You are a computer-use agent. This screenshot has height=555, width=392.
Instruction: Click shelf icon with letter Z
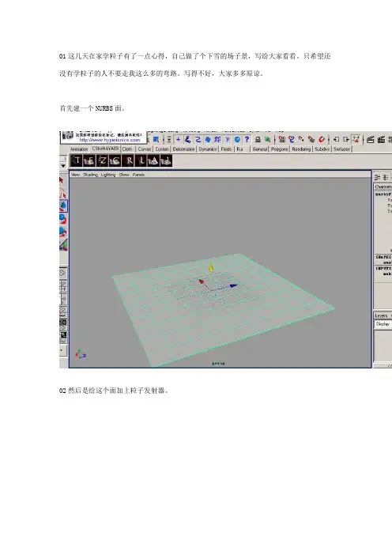pyautogui.click(x=102, y=161)
